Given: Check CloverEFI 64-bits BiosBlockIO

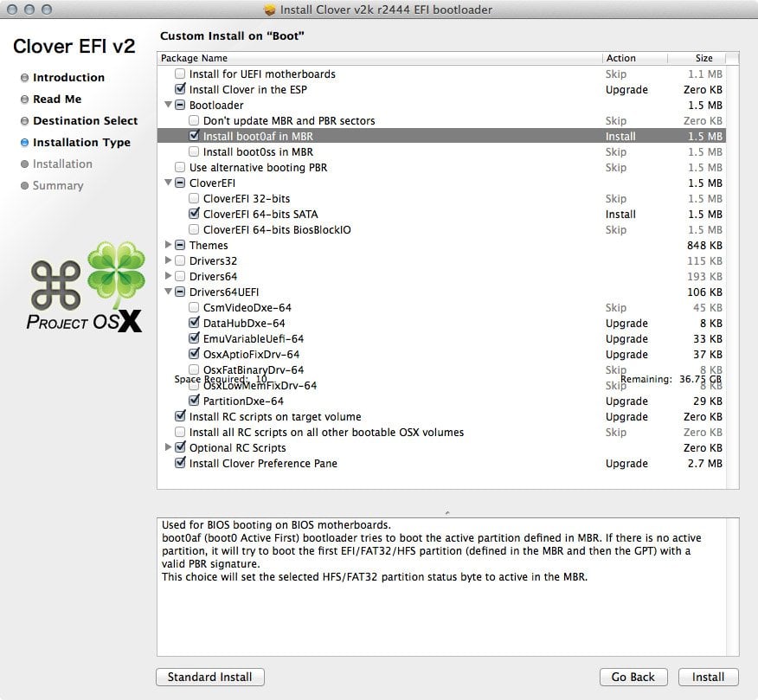Looking at the screenshot, I should click(x=194, y=229).
